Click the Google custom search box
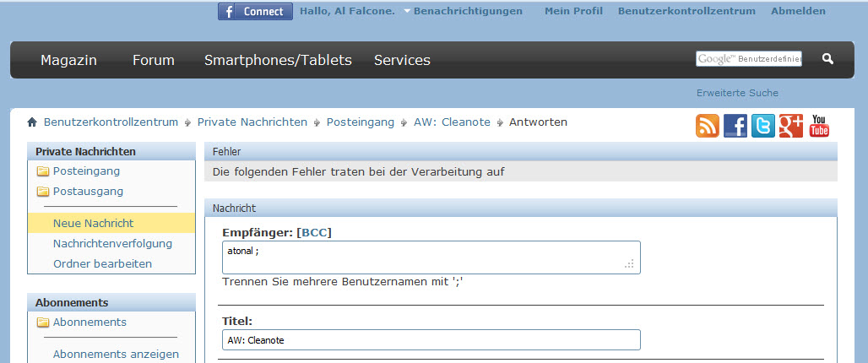This screenshot has width=868, height=363. pyautogui.click(x=749, y=58)
